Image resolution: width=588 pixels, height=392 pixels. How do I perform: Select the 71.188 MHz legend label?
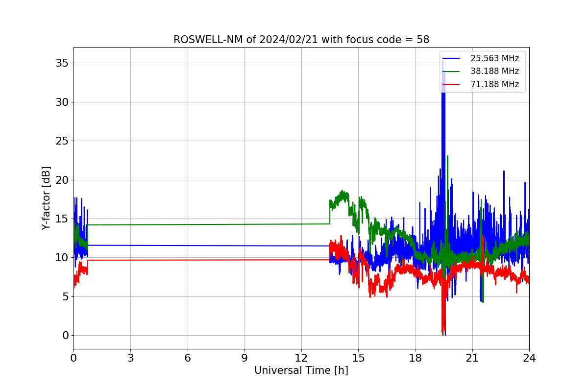point(494,84)
